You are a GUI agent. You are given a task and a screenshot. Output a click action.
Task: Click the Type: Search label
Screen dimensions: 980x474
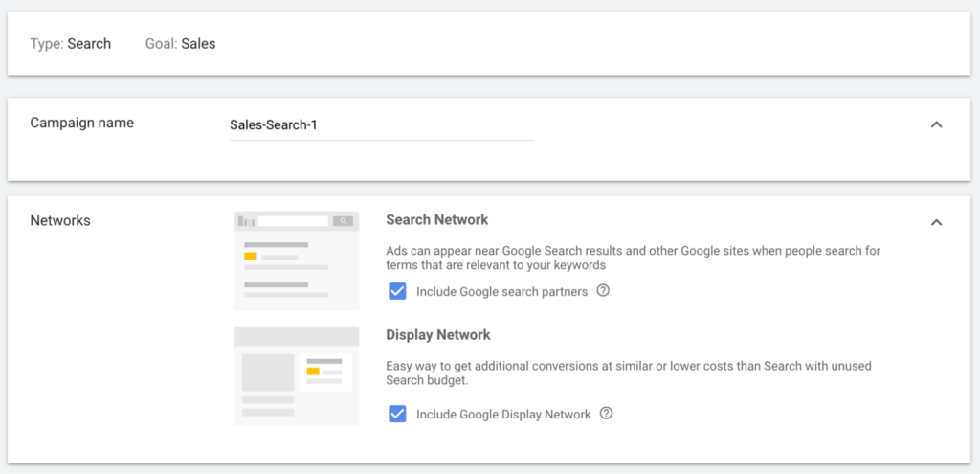71,44
